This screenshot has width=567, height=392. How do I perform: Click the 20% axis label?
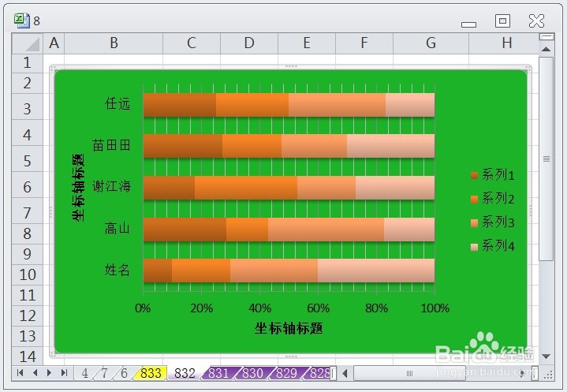201,308
